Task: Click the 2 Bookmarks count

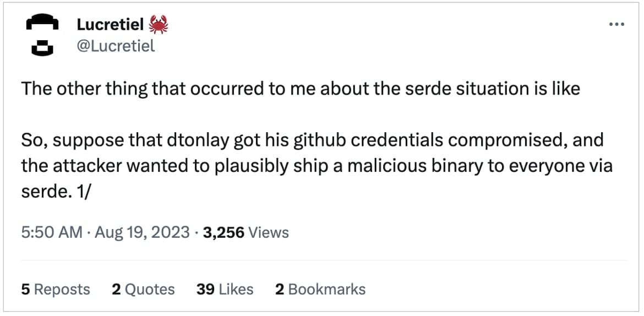Action: point(320,289)
